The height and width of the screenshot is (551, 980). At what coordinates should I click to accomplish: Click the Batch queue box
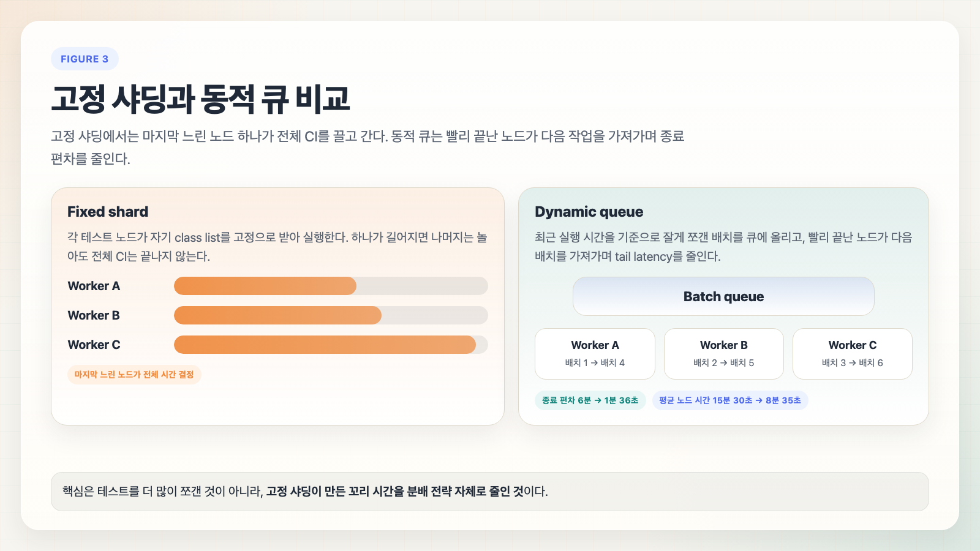click(723, 296)
